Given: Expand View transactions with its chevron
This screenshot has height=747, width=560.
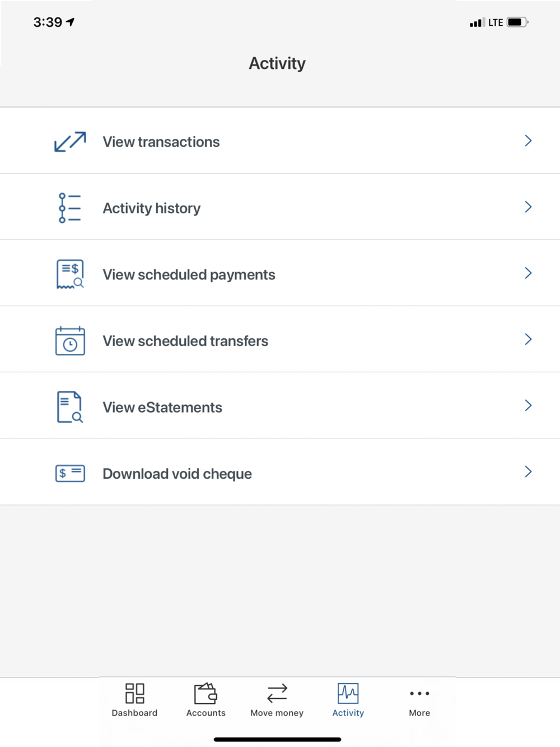Looking at the screenshot, I should tap(528, 141).
